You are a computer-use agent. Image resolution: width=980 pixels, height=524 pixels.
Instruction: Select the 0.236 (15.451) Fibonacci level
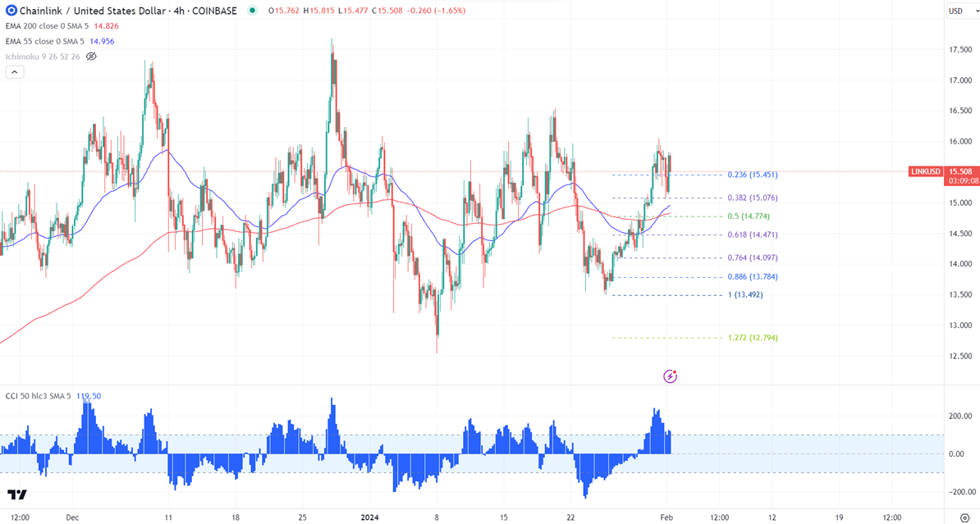753,175
